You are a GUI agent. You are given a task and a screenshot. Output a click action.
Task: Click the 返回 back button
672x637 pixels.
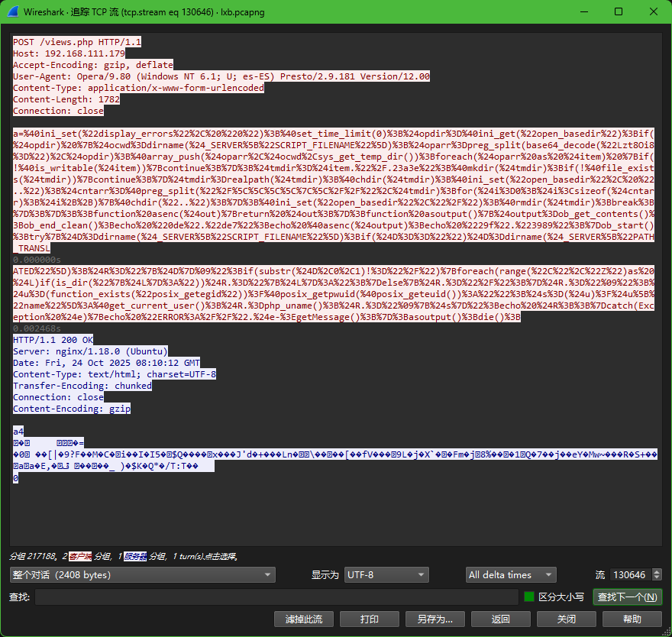500,619
